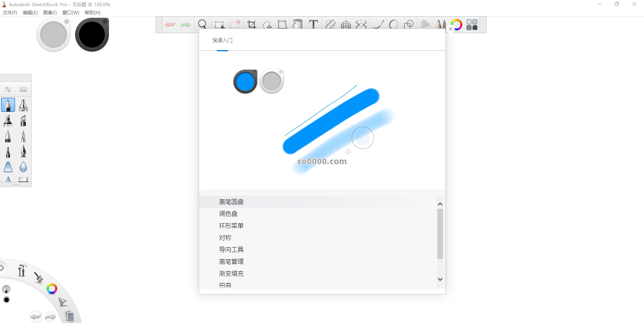
Task: Open the Perspective guide tool
Action: pos(346,25)
